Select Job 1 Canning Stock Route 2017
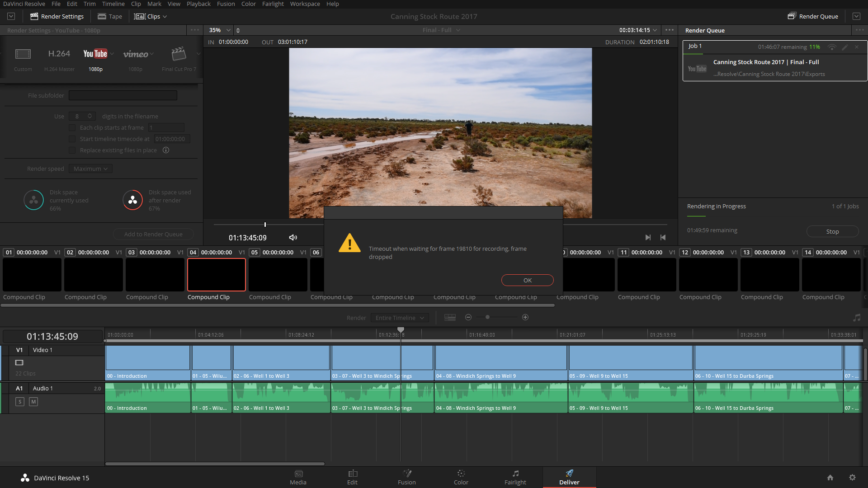This screenshot has width=868, height=488. [775, 61]
